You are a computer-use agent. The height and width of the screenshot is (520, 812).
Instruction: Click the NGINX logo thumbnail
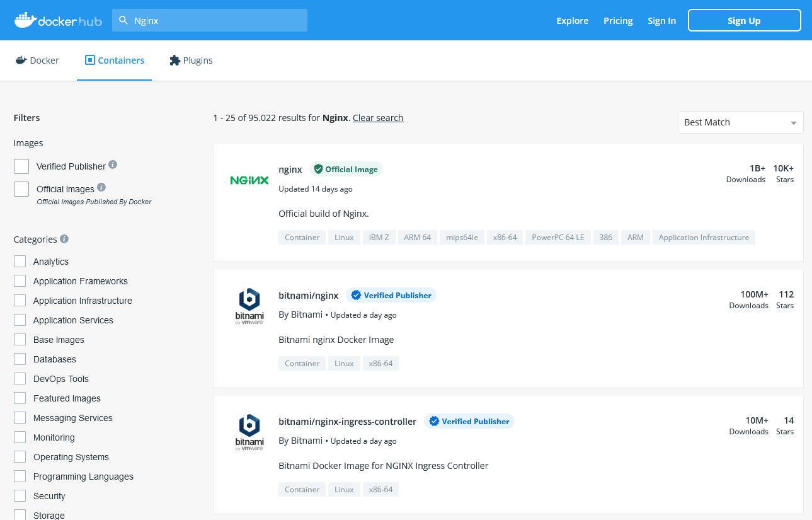pos(249,180)
